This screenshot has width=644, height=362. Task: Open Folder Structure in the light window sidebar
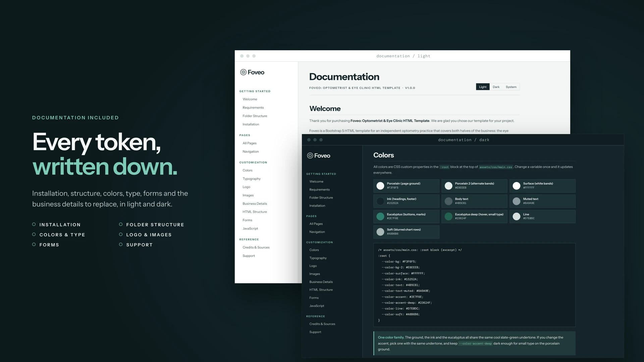[255, 116]
